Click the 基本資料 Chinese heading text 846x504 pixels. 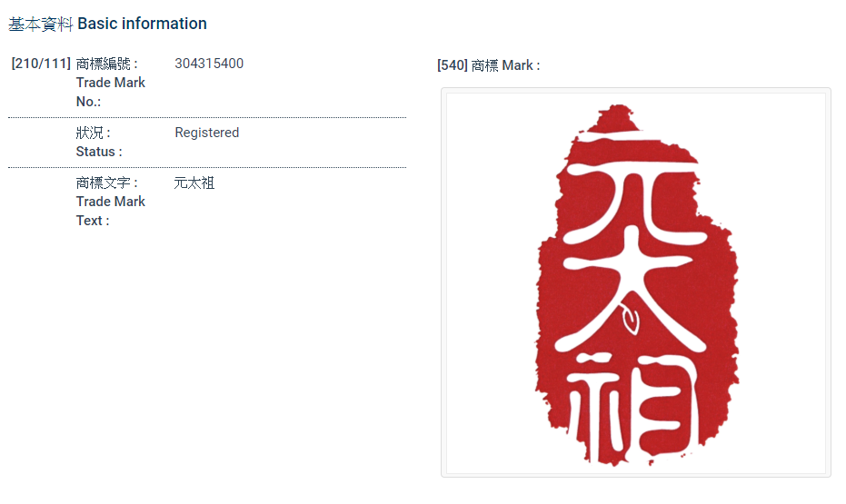(x=41, y=24)
